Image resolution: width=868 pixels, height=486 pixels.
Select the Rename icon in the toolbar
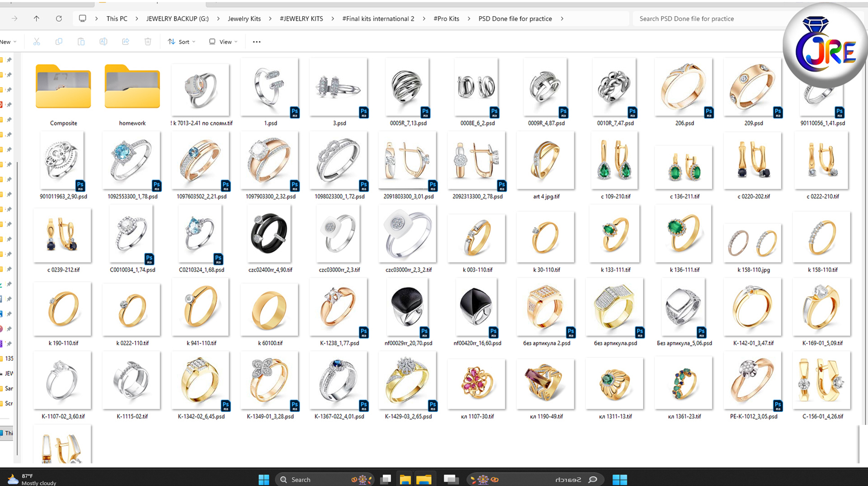point(103,41)
